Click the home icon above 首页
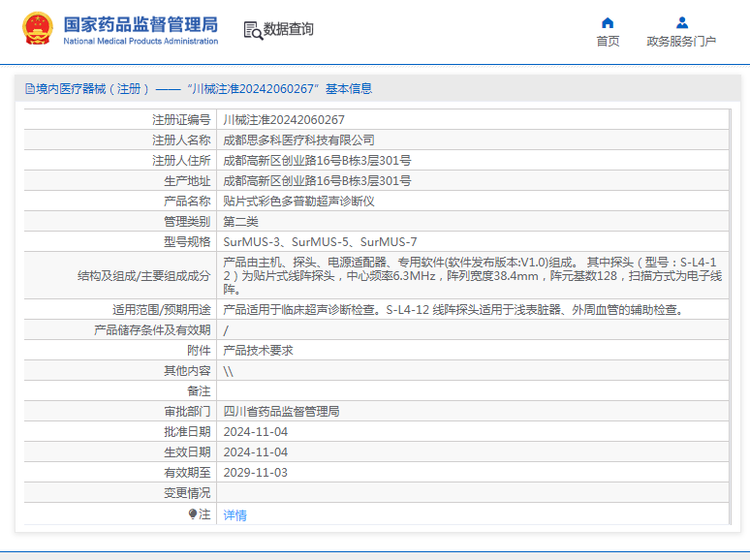Image resolution: width=750 pixels, height=560 pixels. (608, 22)
